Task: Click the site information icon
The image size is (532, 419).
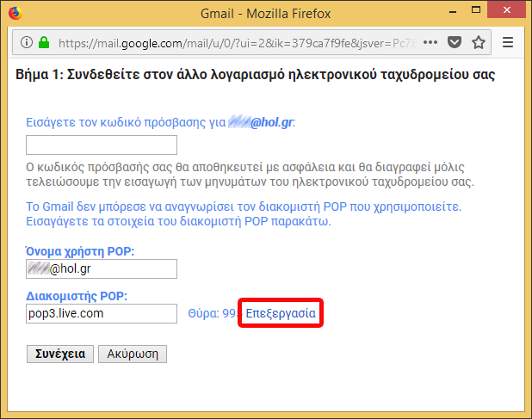Action: pos(27,42)
